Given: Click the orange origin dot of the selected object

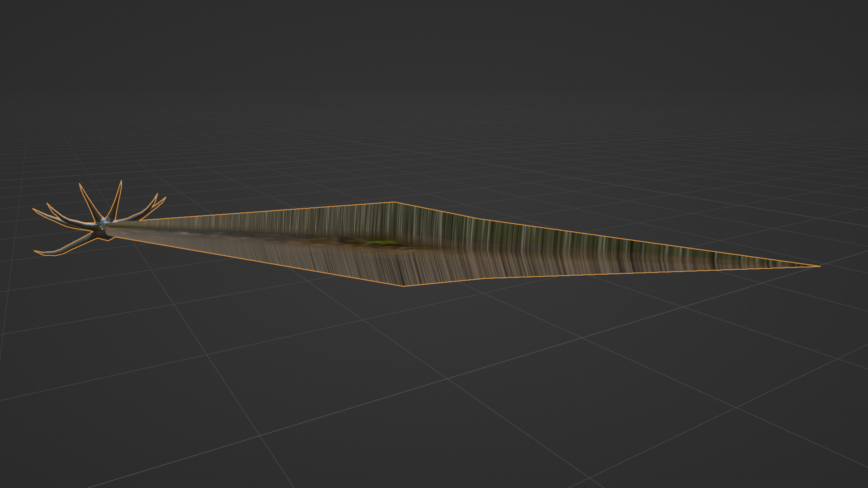Looking at the screenshot, I should [x=103, y=229].
